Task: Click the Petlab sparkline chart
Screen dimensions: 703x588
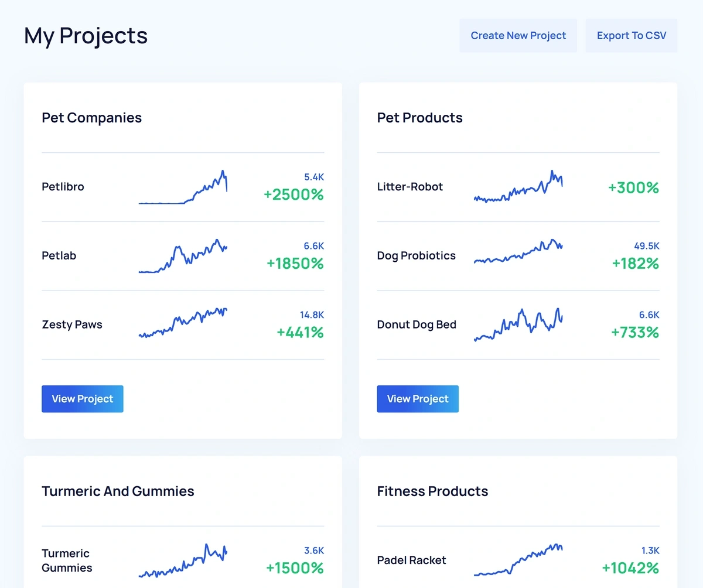Action: [x=183, y=256]
